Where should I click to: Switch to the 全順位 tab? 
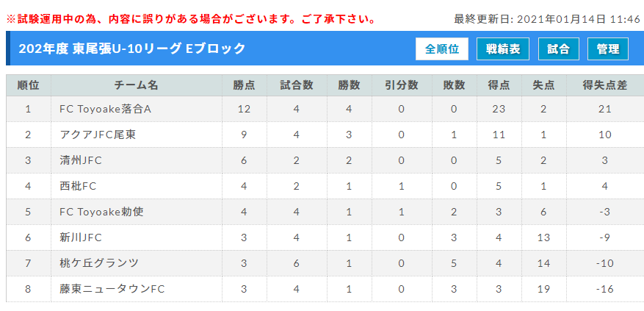tap(442, 49)
